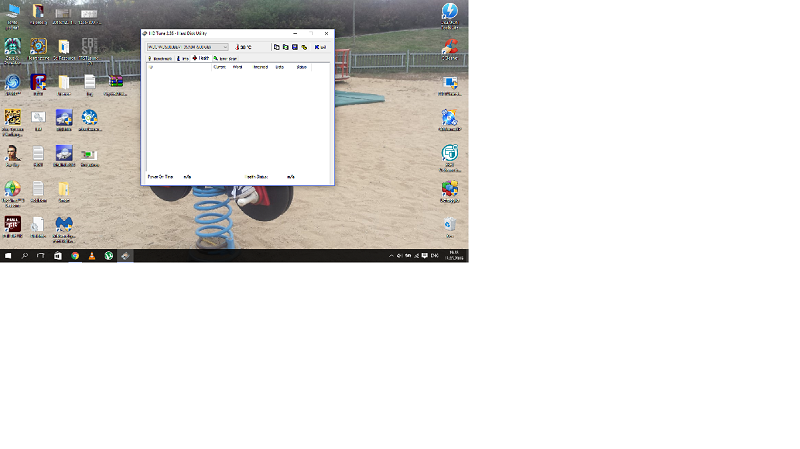This screenshot has height=449, width=800.
Task: Close the HD Tune window
Action: (326, 34)
